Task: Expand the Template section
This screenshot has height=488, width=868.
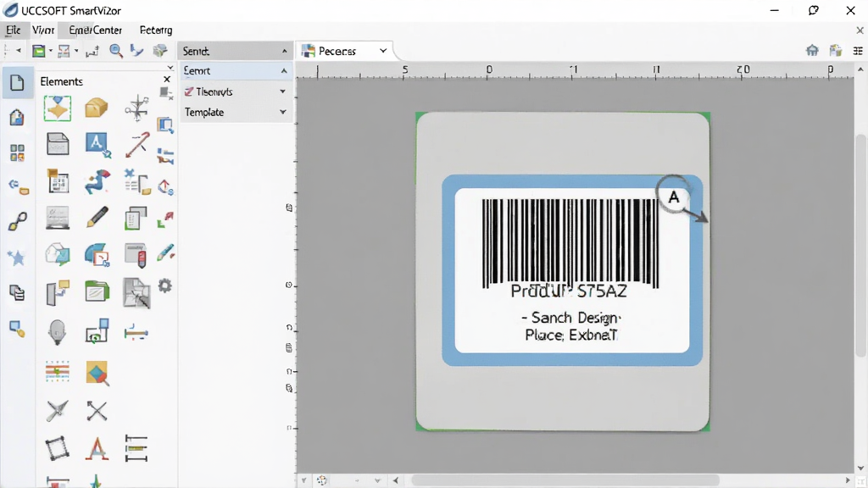Action: coord(282,112)
